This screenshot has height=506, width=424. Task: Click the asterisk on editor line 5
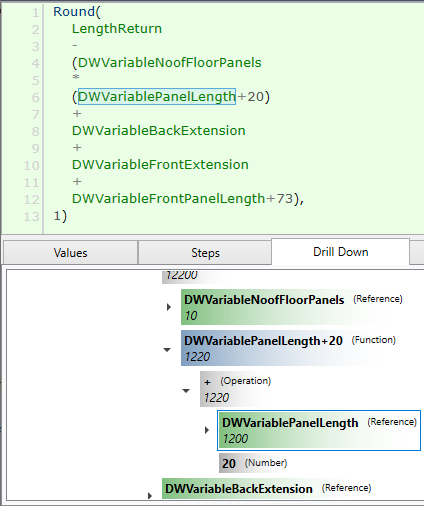76,78
